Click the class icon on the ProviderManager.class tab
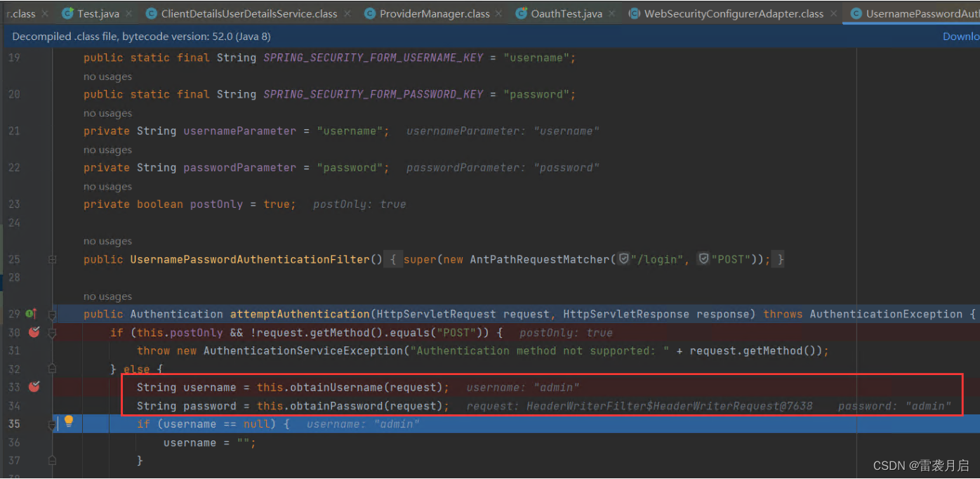Viewport: 980px width, 479px height. tap(370, 13)
